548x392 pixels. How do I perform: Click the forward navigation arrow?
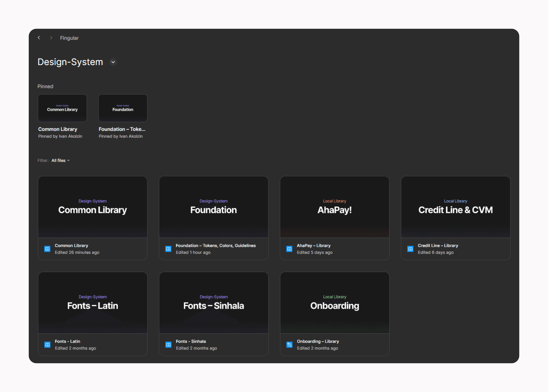[51, 38]
